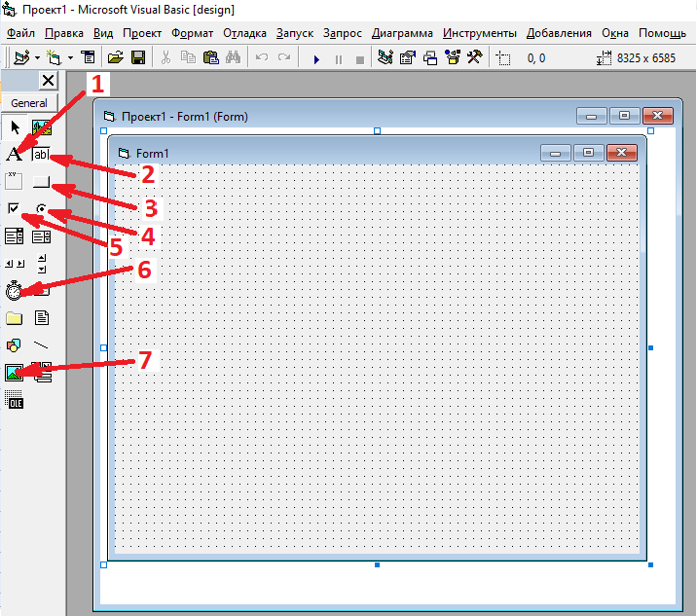The height and width of the screenshot is (616, 697).
Task: Click the Open Project folder icon
Action: tap(116, 57)
